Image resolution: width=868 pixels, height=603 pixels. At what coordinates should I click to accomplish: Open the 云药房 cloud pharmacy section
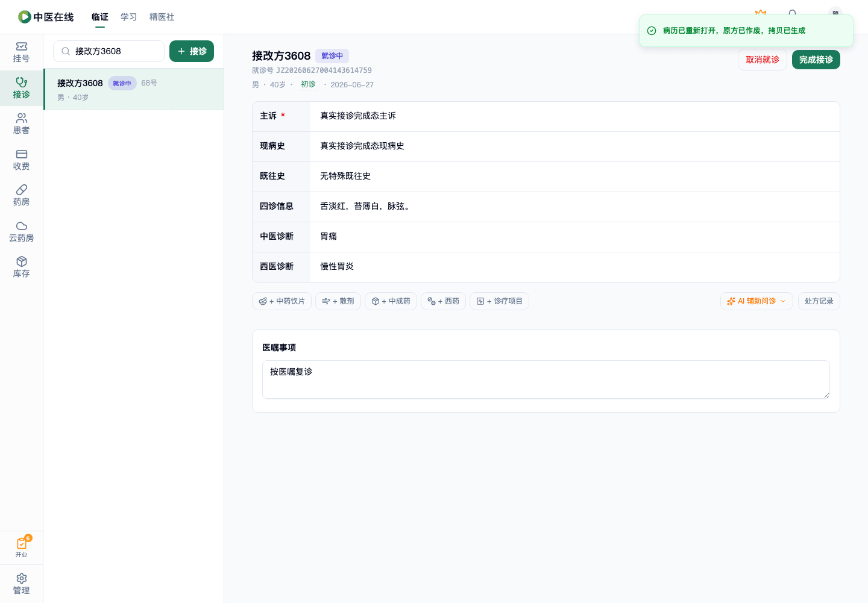coord(21,232)
